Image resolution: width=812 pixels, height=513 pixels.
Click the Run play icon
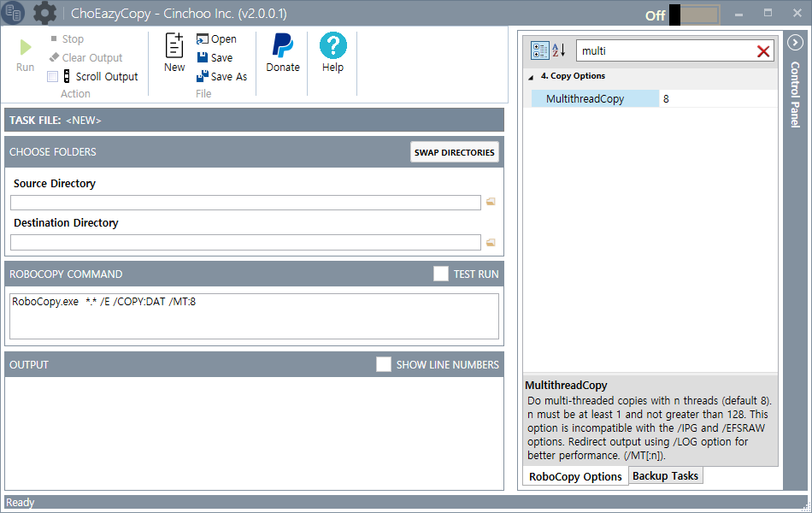(26, 48)
